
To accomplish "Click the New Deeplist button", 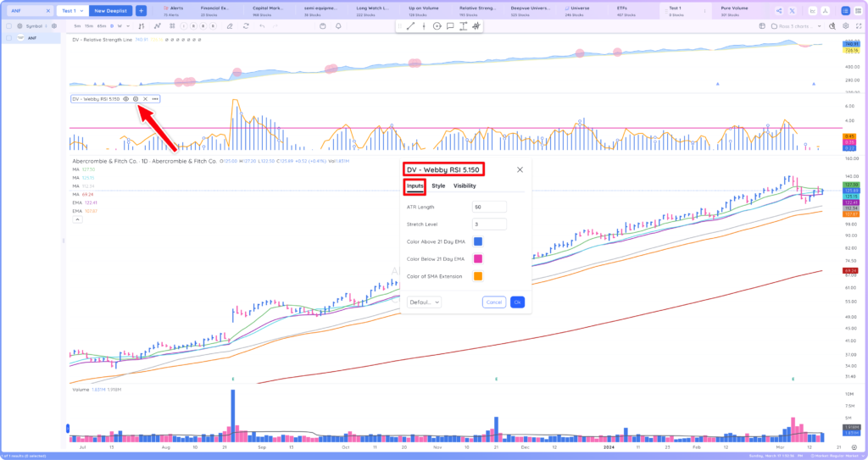I will (x=111, y=10).
